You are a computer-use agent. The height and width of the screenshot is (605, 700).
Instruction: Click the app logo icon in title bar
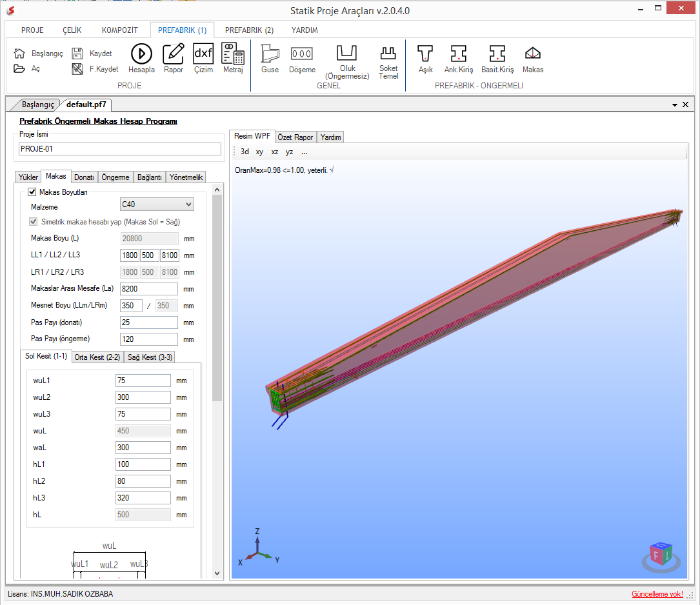tap(11, 10)
